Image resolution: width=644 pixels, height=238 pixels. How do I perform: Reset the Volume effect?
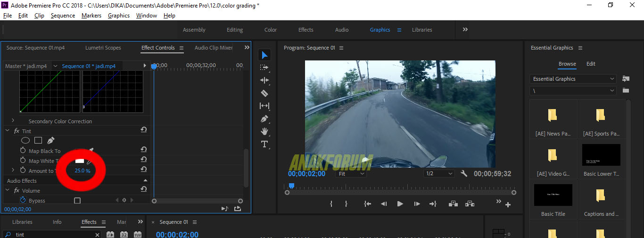(x=143, y=189)
